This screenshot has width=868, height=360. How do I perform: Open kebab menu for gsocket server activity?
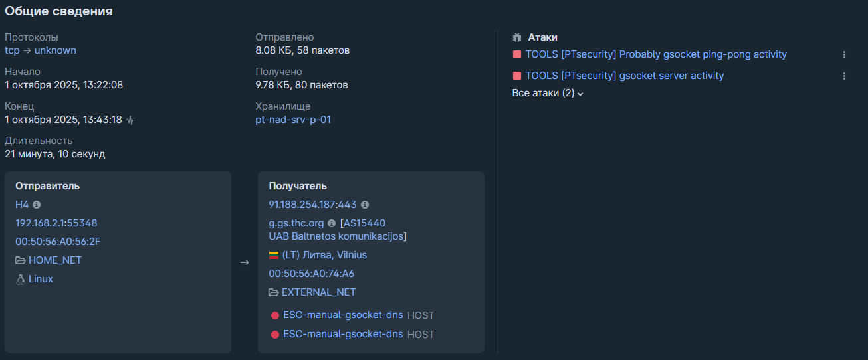(844, 76)
